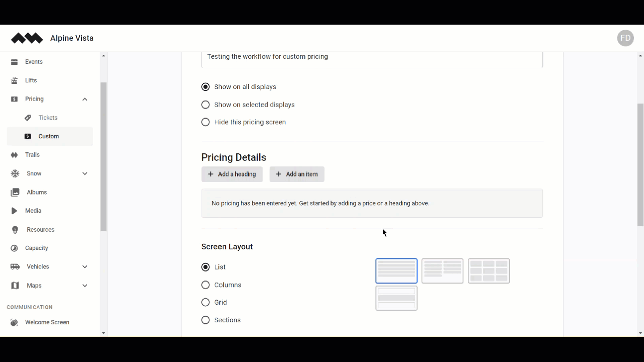This screenshot has height=362, width=644.
Task: Click the Resources lightbulb icon
Action: pyautogui.click(x=15, y=229)
